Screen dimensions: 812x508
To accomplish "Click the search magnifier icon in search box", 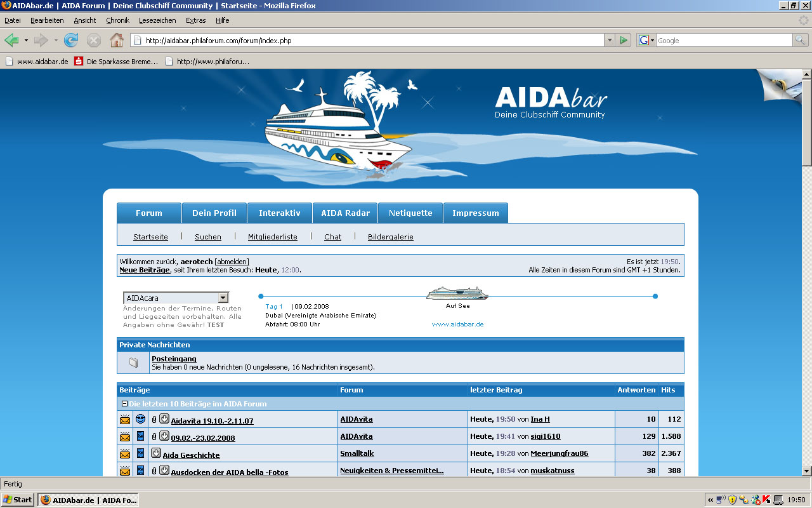I will tap(801, 40).
